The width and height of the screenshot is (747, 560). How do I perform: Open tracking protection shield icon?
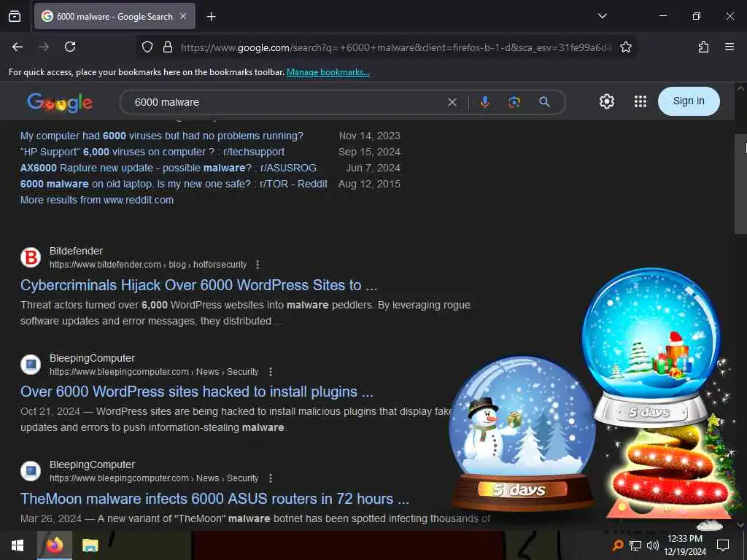click(x=147, y=47)
